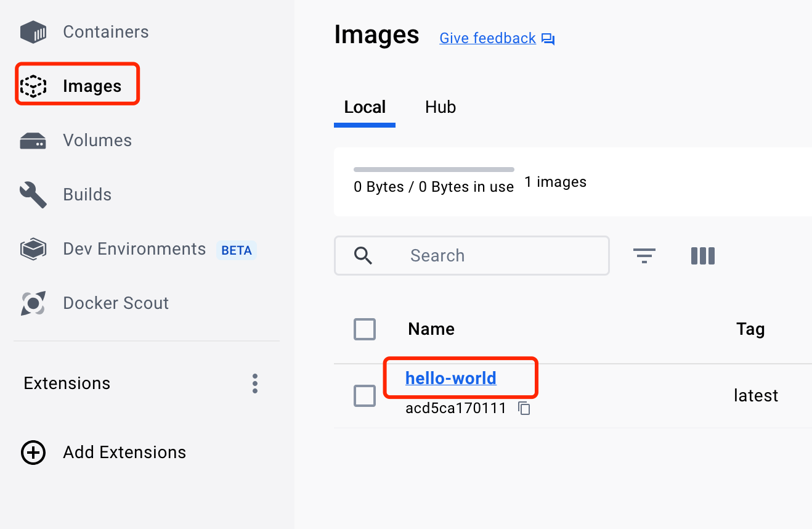Select the Volumes drive icon
Screen dimensions: 812x529
pos(33,141)
